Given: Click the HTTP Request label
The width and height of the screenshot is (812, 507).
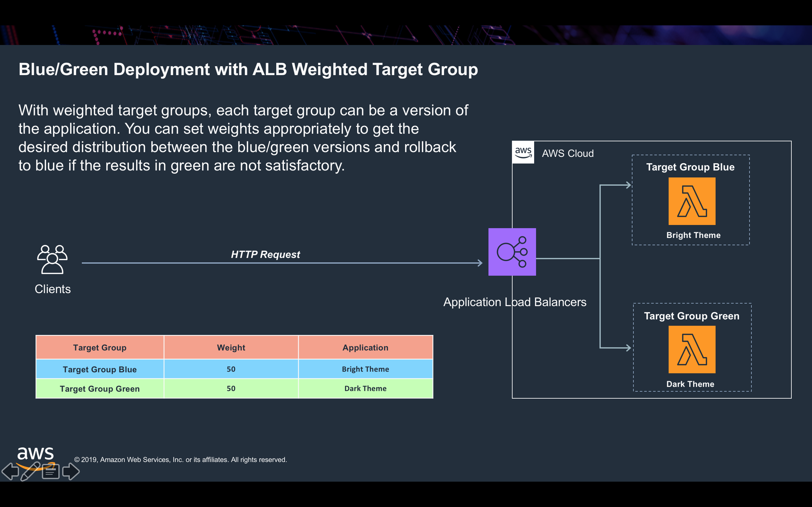Looking at the screenshot, I should click(265, 254).
